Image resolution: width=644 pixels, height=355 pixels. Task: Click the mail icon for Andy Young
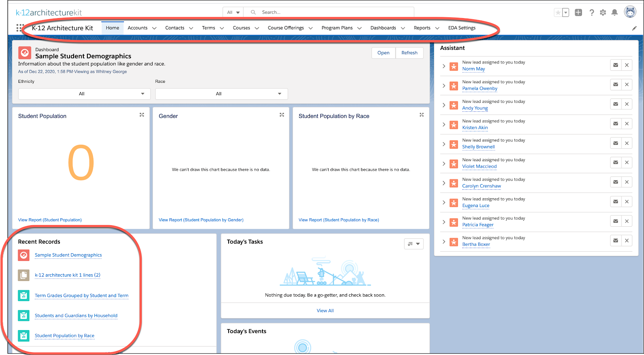pos(616,104)
